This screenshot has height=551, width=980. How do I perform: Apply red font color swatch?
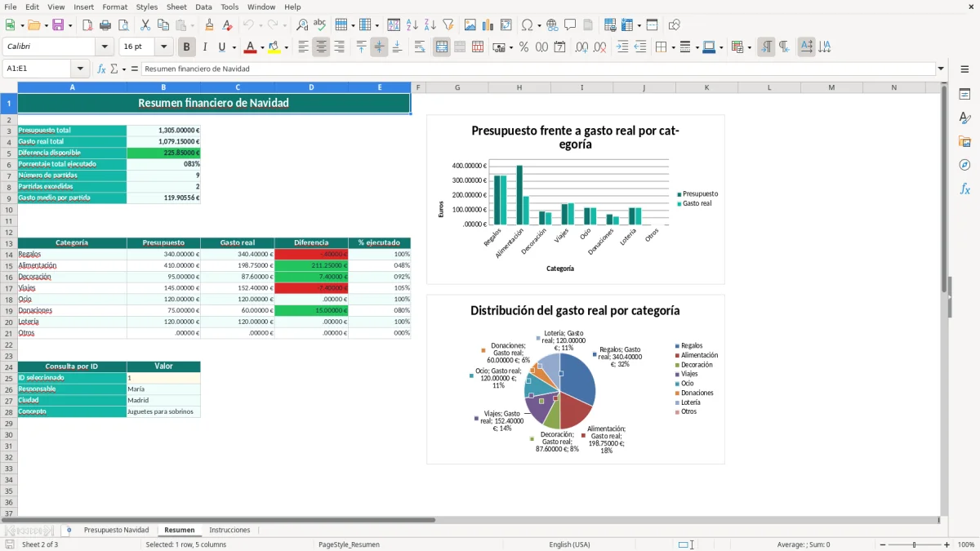(250, 47)
